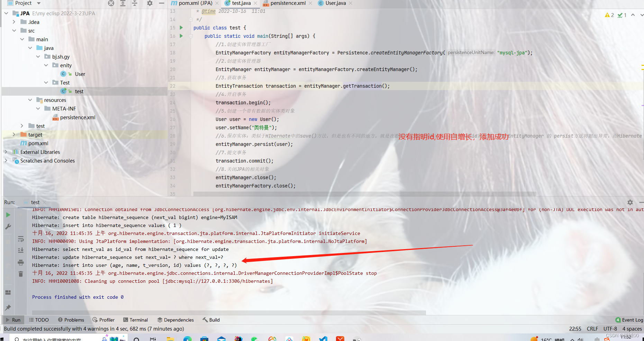This screenshot has height=341, width=644.
Task: Collapse the src folder
Action: click(x=14, y=30)
